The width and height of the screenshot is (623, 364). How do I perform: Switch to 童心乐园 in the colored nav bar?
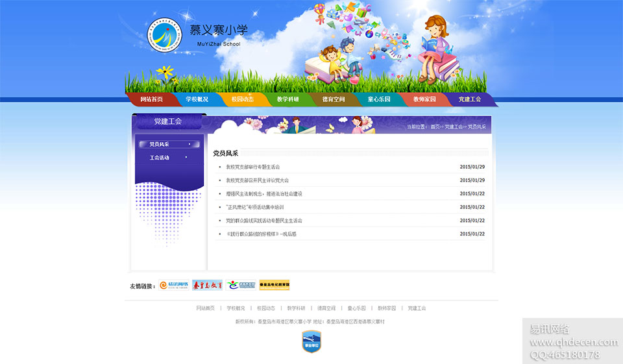[378, 99]
